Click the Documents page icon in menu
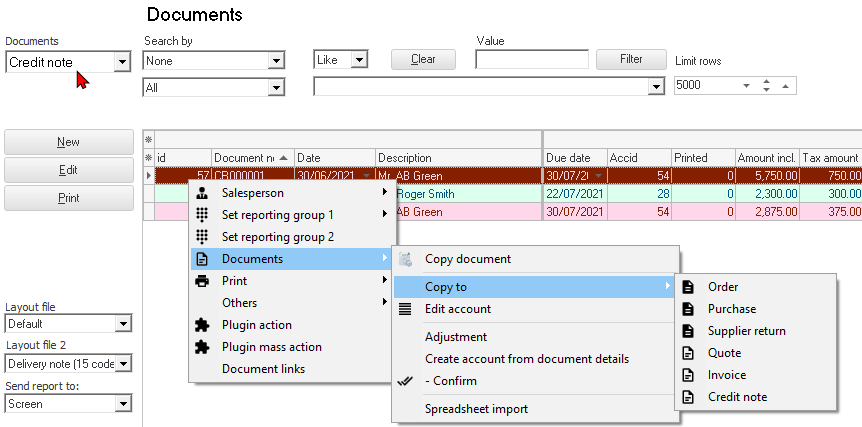 (202, 259)
